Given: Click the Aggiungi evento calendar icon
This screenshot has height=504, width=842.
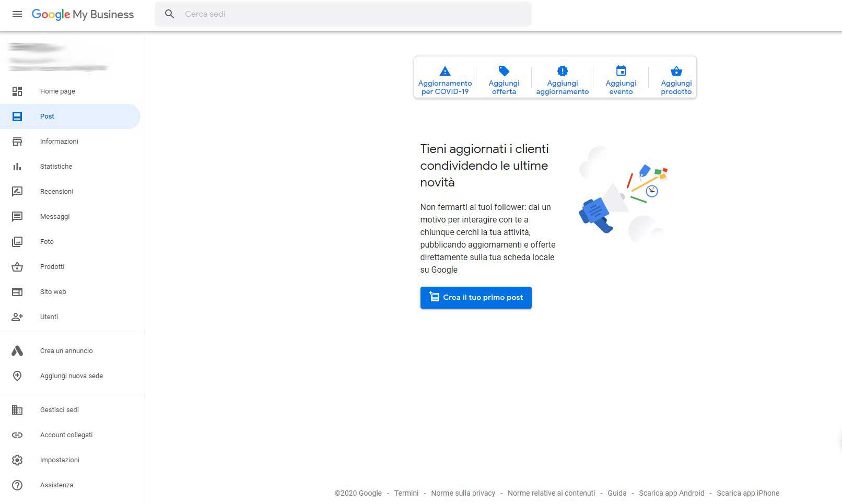Looking at the screenshot, I should point(621,71).
